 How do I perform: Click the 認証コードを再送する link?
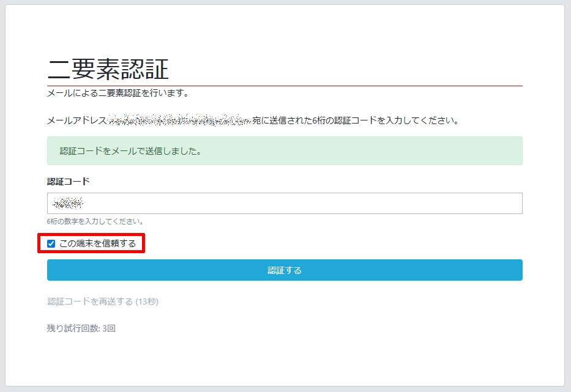(90, 301)
